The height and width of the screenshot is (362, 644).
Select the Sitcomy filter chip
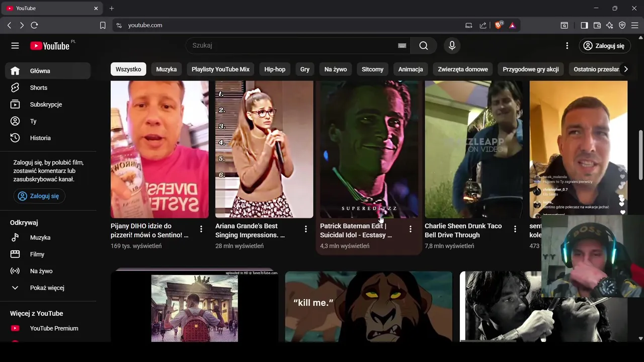click(372, 69)
